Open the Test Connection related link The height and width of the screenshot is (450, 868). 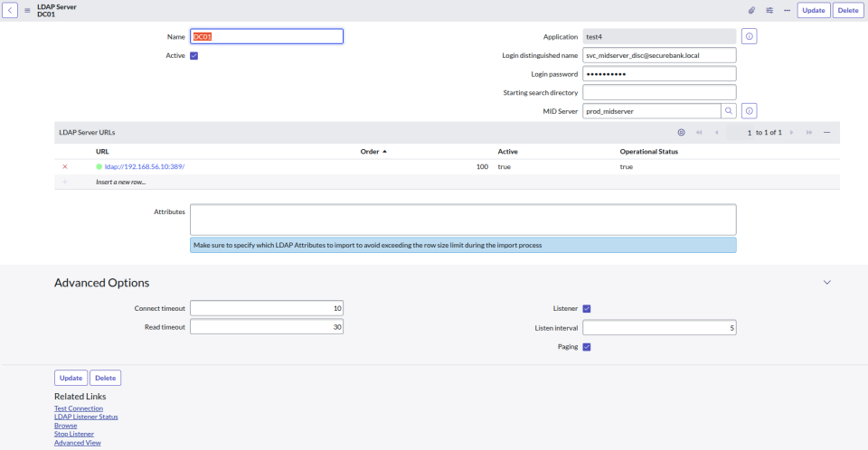coord(79,408)
